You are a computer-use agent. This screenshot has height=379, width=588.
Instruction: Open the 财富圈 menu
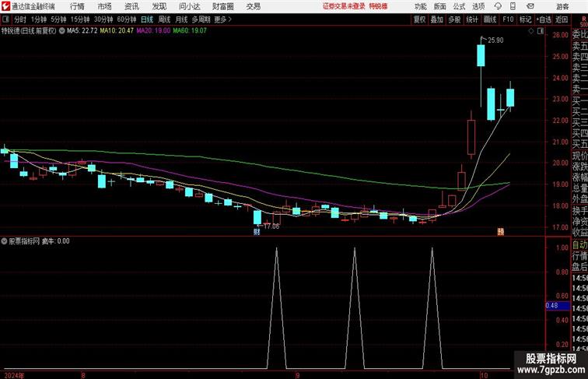pos(222,6)
